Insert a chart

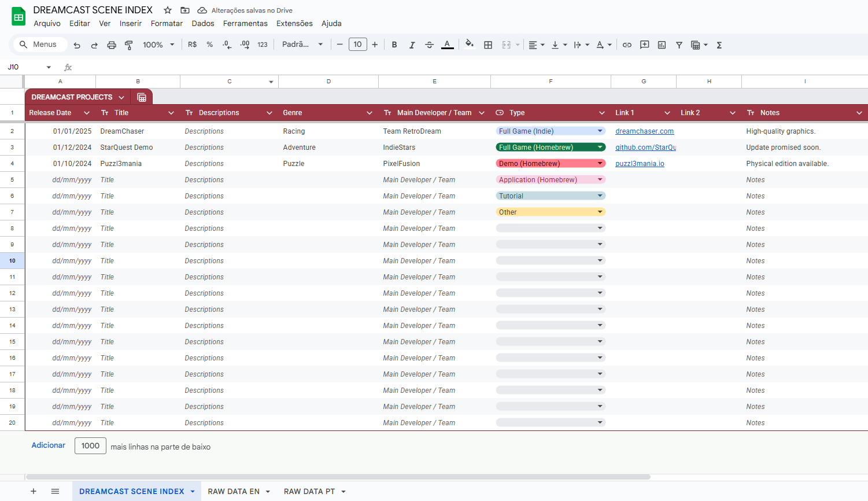point(662,45)
